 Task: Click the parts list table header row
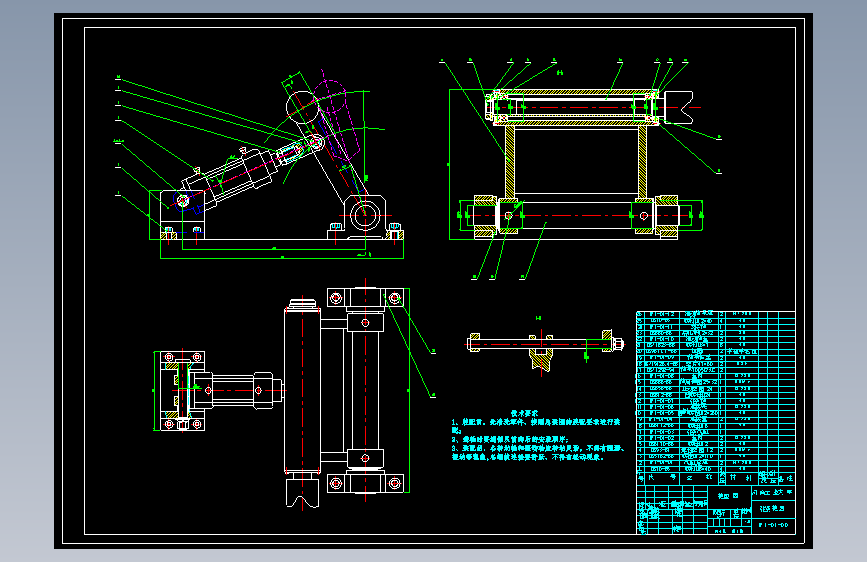tap(716, 477)
